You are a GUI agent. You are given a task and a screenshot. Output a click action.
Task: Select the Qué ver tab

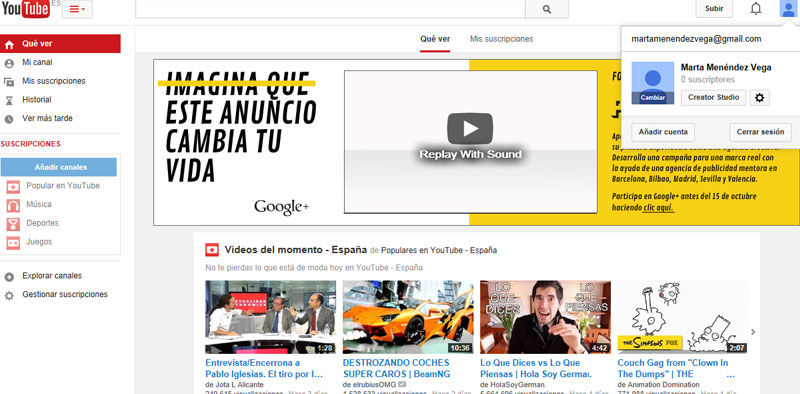[x=435, y=39]
